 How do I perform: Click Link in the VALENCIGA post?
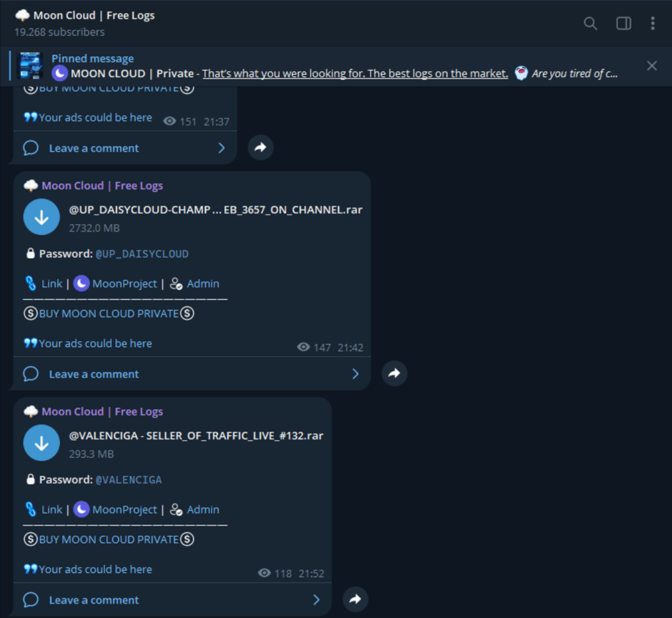(x=52, y=510)
